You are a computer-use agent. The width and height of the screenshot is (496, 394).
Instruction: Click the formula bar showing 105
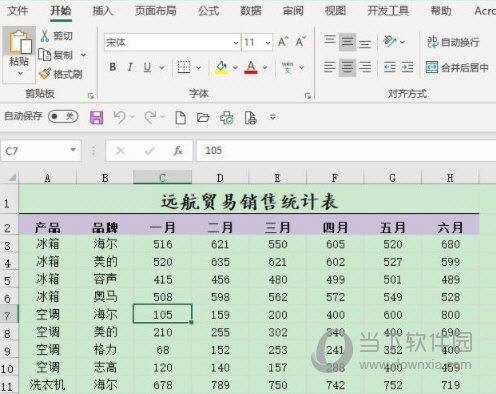pos(346,151)
